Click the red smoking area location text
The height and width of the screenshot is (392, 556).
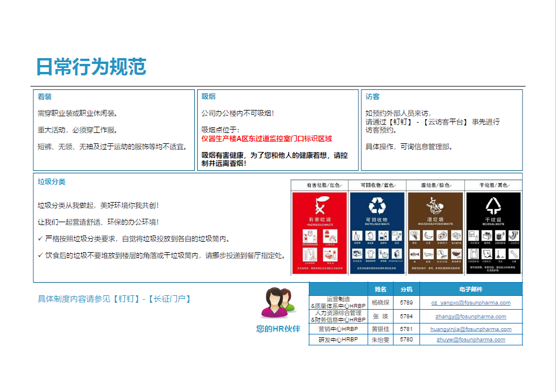point(266,139)
